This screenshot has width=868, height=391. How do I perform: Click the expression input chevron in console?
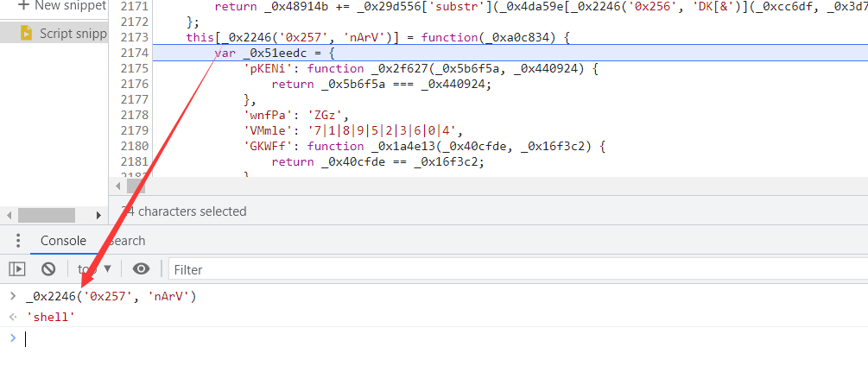(x=13, y=296)
